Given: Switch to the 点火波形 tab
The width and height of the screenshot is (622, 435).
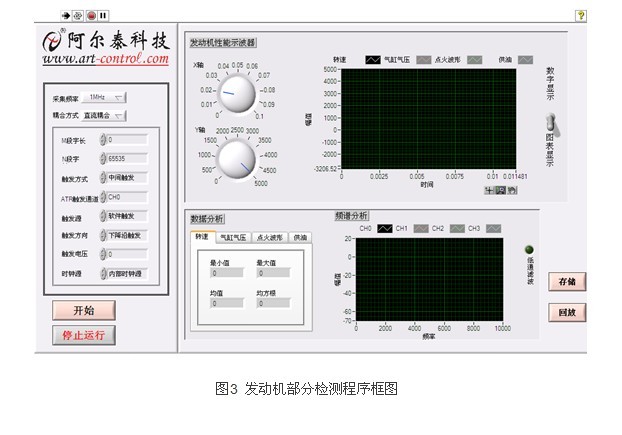Looking at the screenshot, I should tap(270, 238).
